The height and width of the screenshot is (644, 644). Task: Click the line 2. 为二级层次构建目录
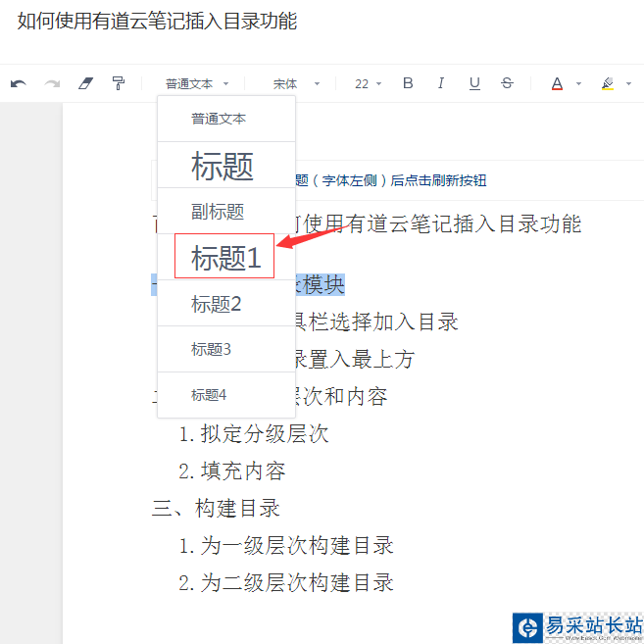click(286, 583)
